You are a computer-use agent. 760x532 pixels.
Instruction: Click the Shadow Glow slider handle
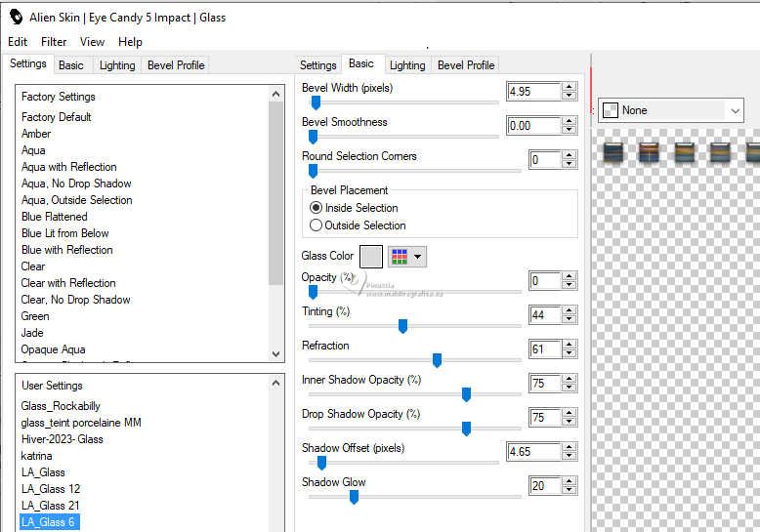coord(355,497)
